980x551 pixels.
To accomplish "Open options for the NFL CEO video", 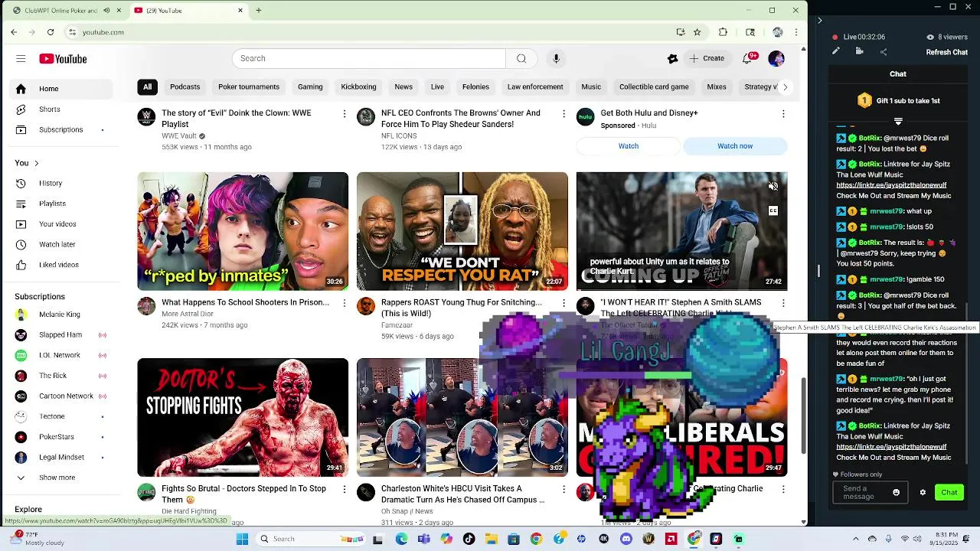I will coord(564,113).
